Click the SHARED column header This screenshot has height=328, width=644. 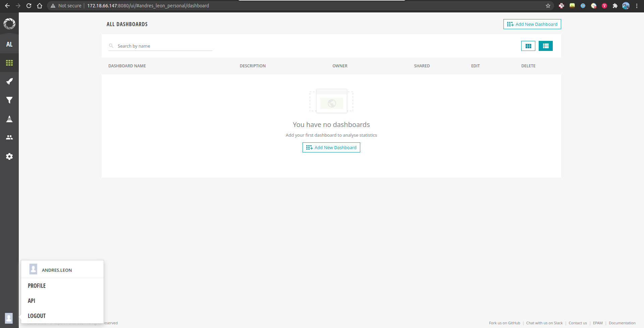pyautogui.click(x=422, y=66)
